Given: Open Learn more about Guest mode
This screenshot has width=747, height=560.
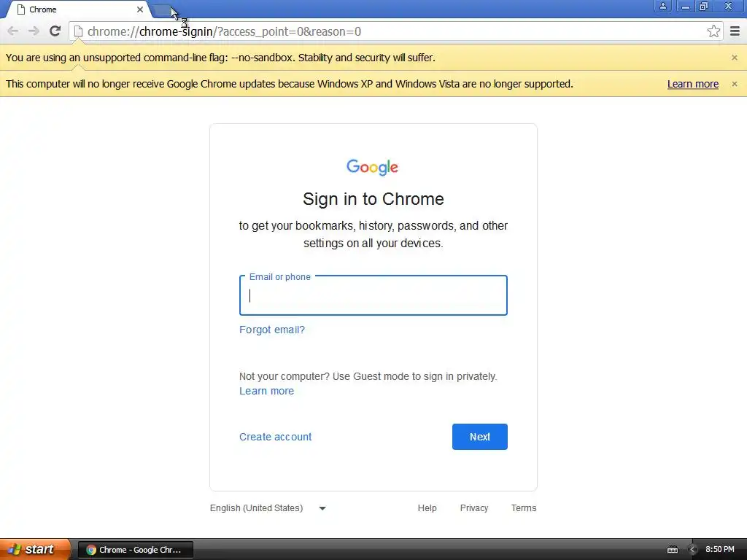Looking at the screenshot, I should tap(266, 391).
